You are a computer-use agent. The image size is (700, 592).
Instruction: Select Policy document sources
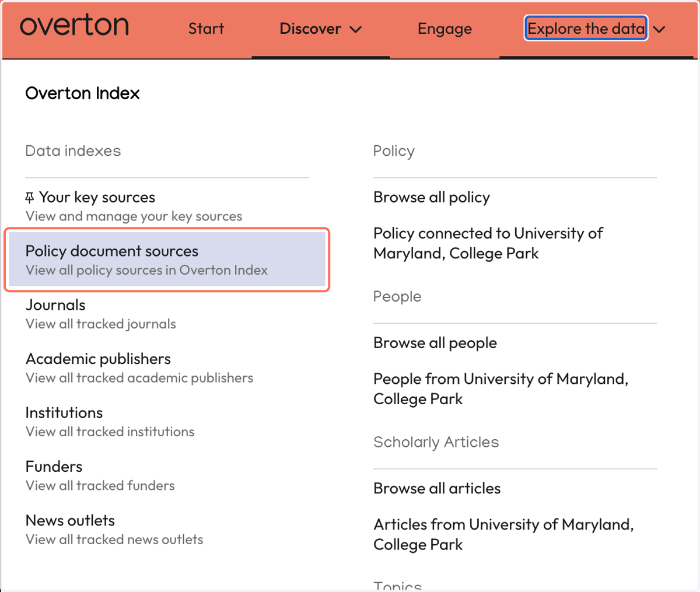167,260
